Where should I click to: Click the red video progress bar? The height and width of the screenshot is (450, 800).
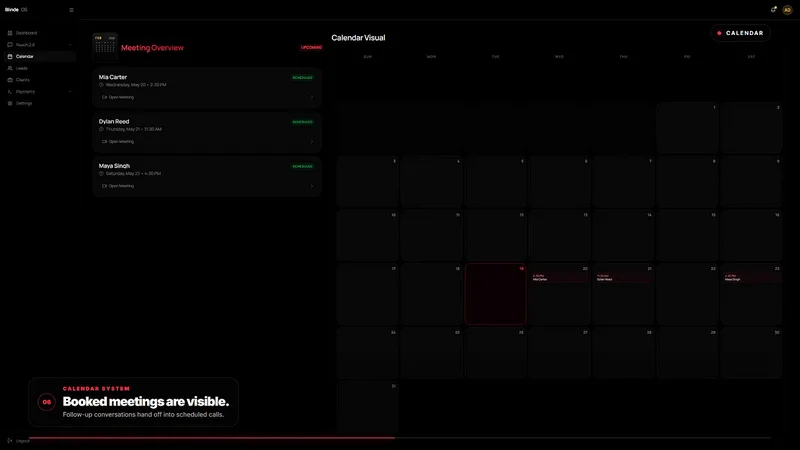pos(212,438)
